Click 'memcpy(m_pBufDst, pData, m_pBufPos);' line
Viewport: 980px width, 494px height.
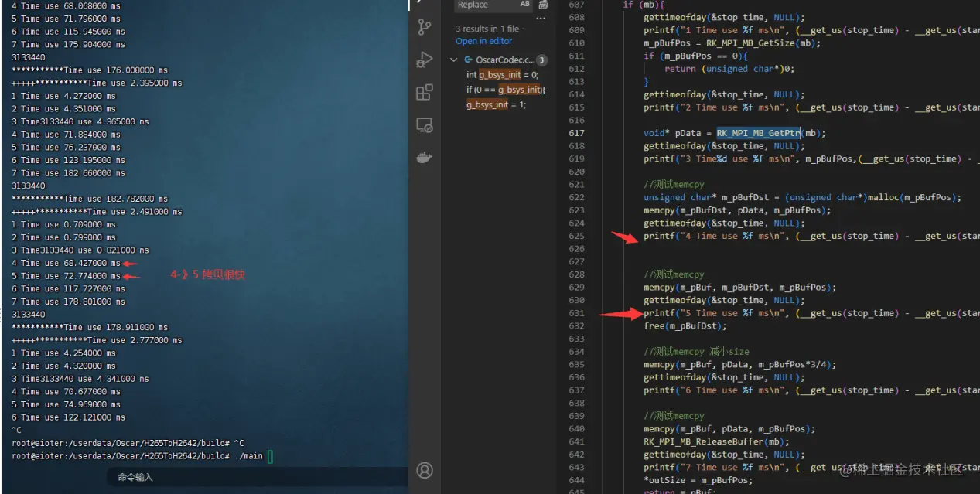coord(737,210)
